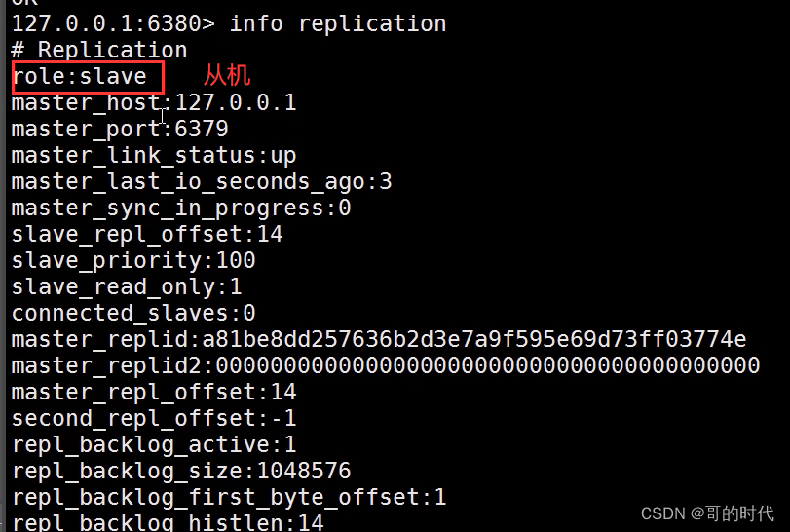Click the master_link_status:up line
This screenshot has width=790, height=532.
(154, 155)
